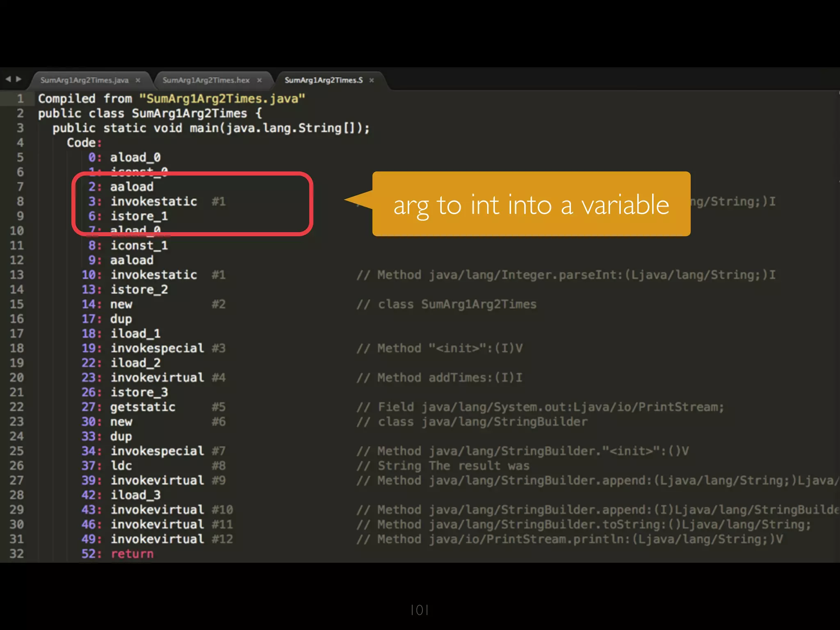Click the '30: new #6' instruction
The height and width of the screenshot is (630, 840).
click(154, 422)
